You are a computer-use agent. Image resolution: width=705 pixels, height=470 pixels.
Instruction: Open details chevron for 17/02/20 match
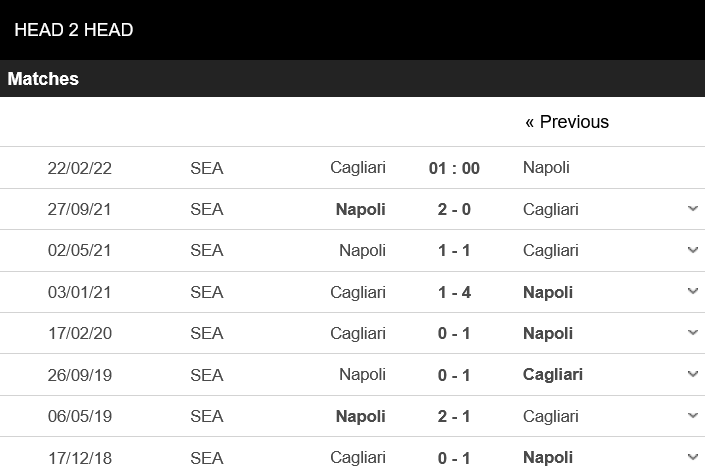coord(693,333)
